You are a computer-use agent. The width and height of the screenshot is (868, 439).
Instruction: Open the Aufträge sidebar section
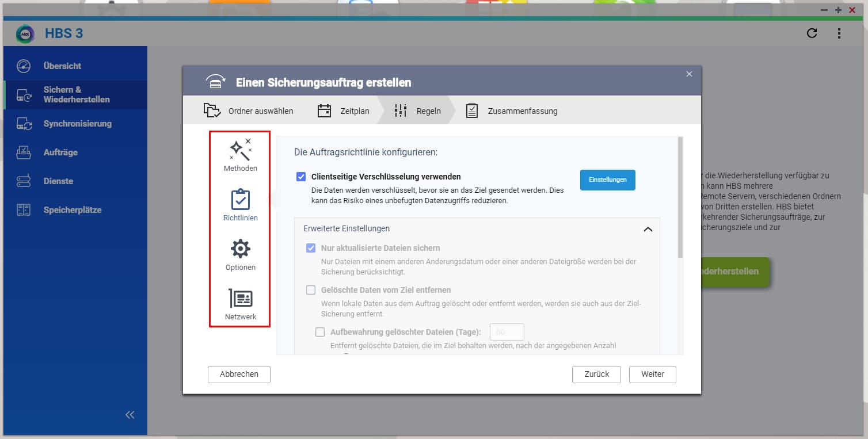[x=75, y=152]
